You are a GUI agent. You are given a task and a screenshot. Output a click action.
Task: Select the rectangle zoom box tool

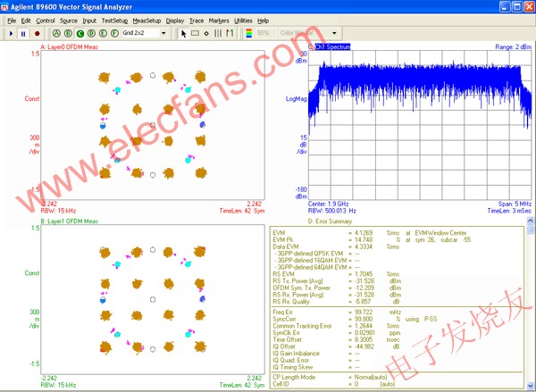coord(196,33)
